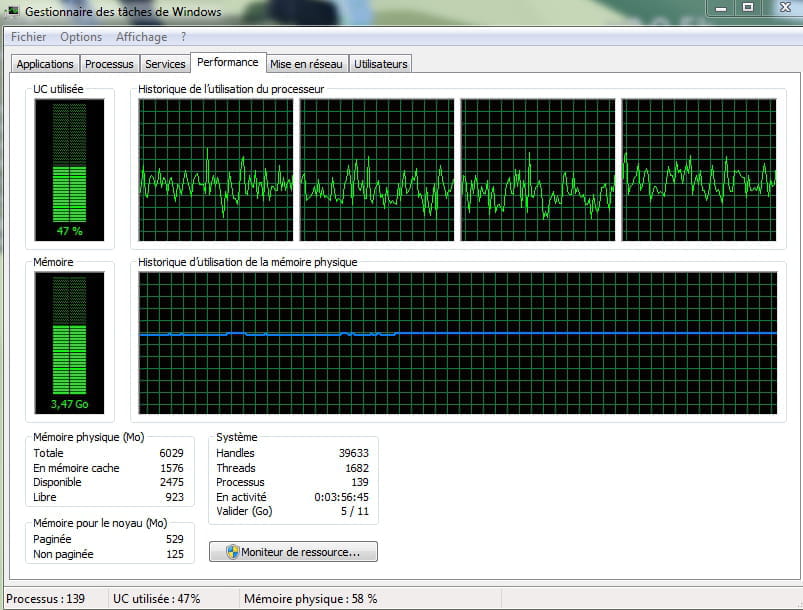Click the first processor history graph
803x610 pixels.
click(x=216, y=170)
